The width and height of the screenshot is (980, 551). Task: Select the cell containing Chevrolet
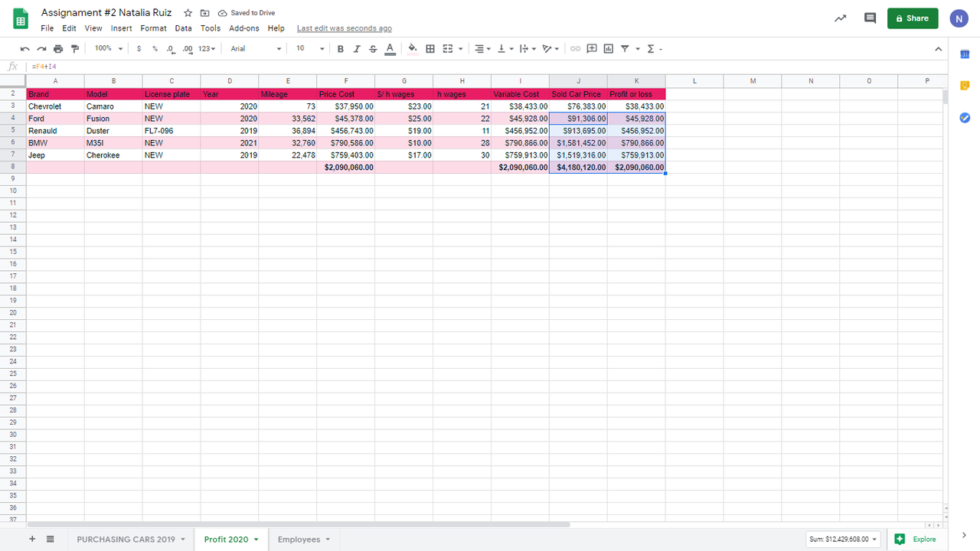[x=55, y=106]
